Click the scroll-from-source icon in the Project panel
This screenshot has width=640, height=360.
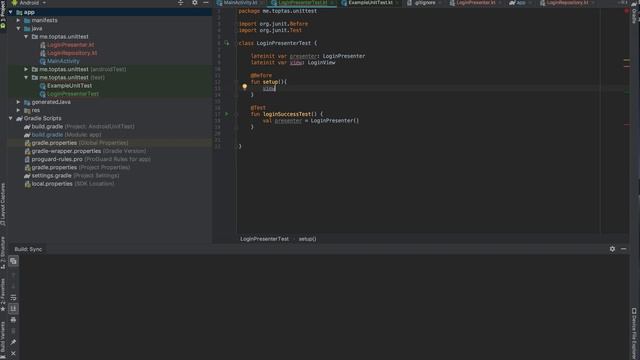[180, 2]
